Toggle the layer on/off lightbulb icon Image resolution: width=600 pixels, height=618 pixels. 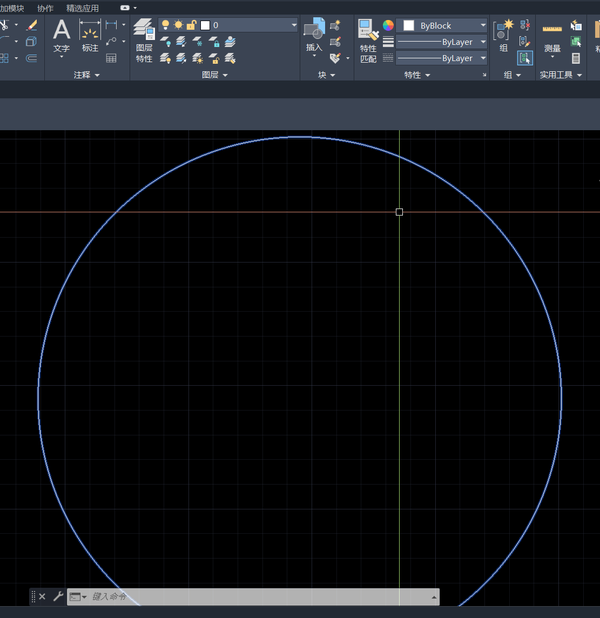pyautogui.click(x=165, y=25)
